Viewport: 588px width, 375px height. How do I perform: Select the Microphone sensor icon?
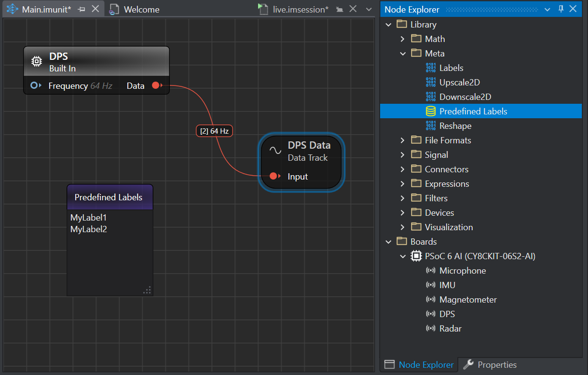(x=431, y=271)
